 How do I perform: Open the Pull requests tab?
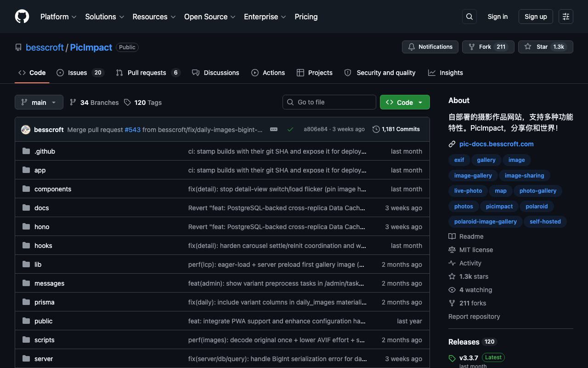tap(148, 73)
